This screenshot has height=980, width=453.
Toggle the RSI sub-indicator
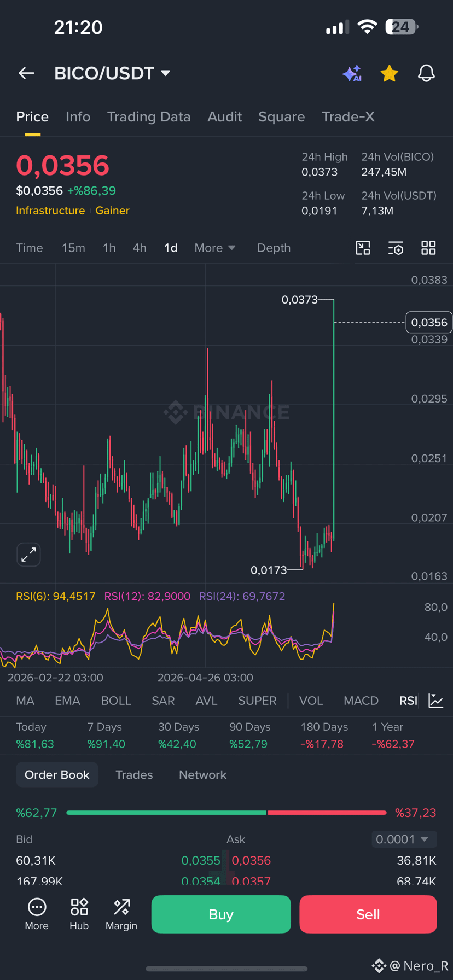[408, 701]
